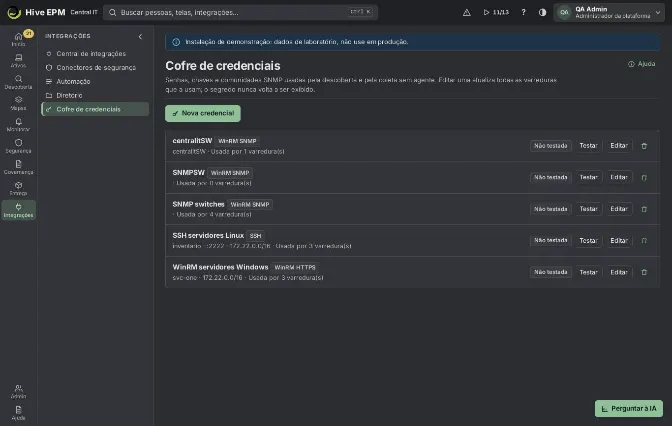
Task: Delete the SNMPSW credential
Action: click(644, 177)
